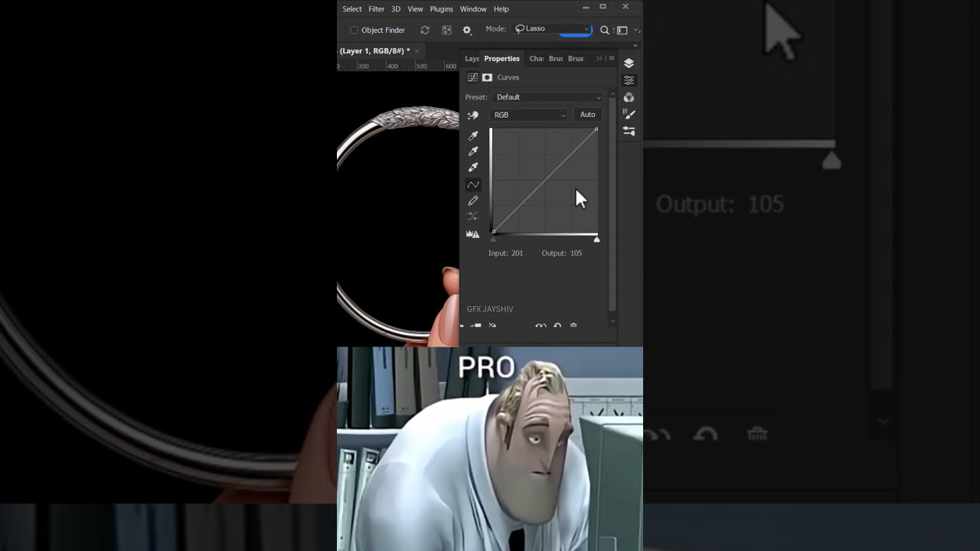
Task: Open the Window menu
Action: point(473,9)
